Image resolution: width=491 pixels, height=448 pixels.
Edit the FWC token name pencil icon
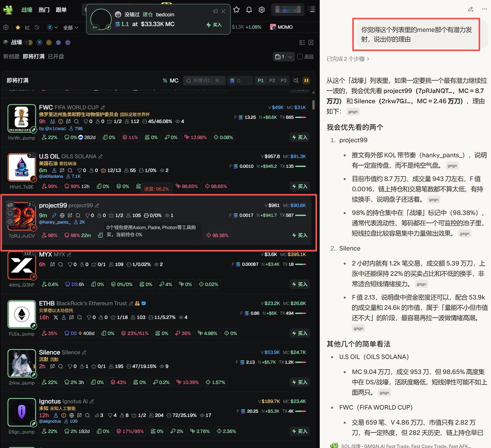click(x=103, y=108)
